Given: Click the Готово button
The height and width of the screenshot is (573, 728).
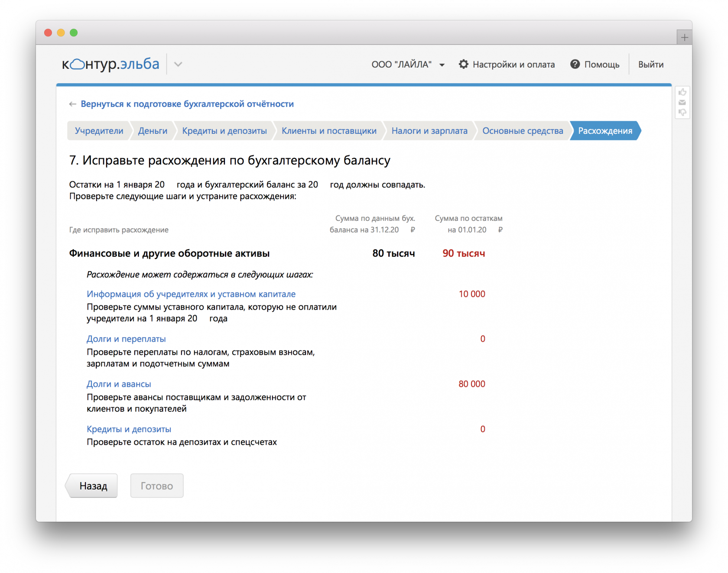Looking at the screenshot, I should point(157,486).
